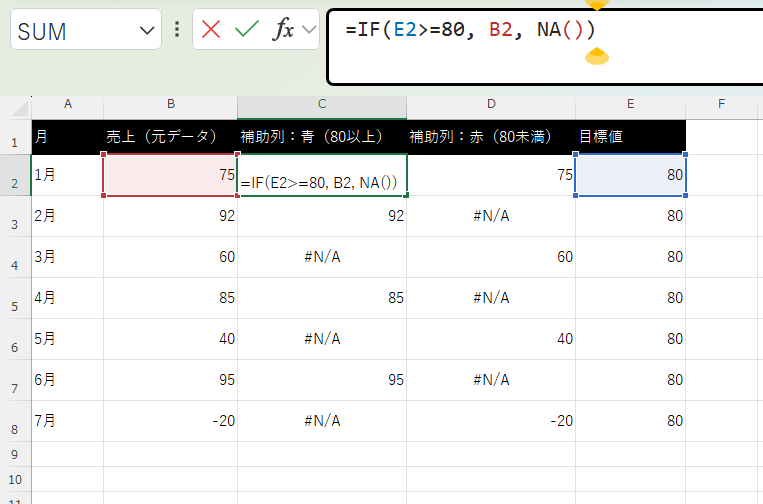Screen dimensions: 763x504
Task: Click the #N/A cell in the 5月 row
Action: 322,339
